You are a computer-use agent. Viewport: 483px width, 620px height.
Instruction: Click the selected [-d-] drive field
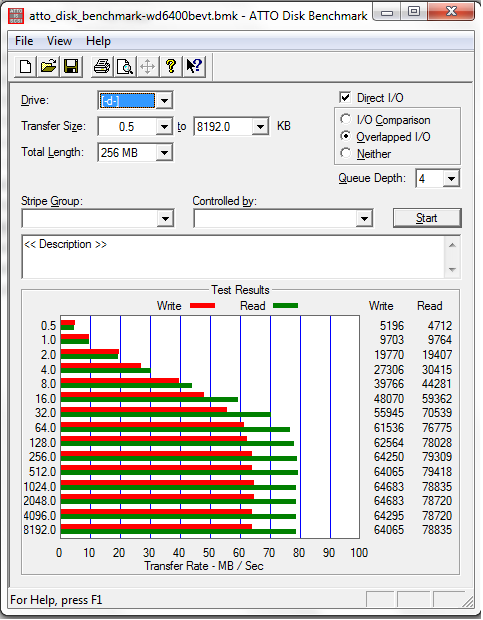pyautogui.click(x=127, y=100)
